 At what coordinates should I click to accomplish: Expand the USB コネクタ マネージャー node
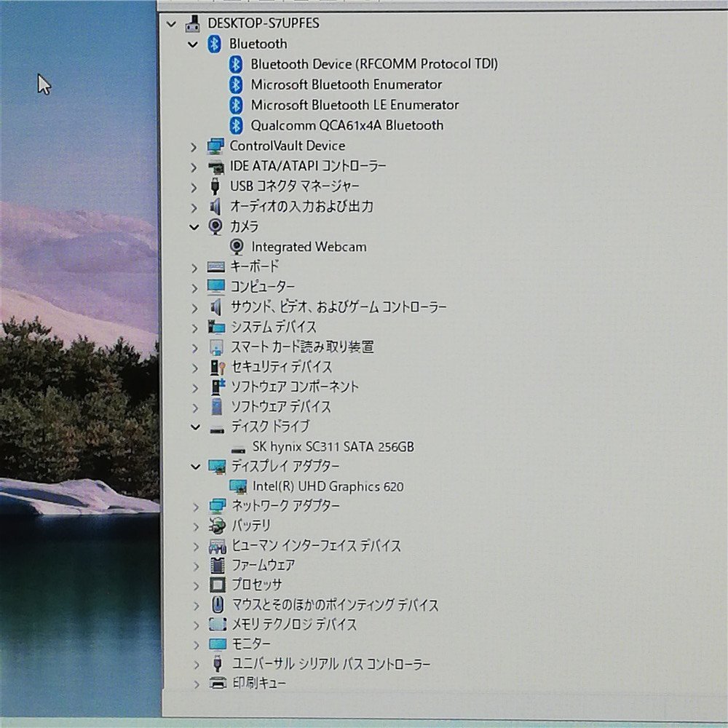click(194, 188)
